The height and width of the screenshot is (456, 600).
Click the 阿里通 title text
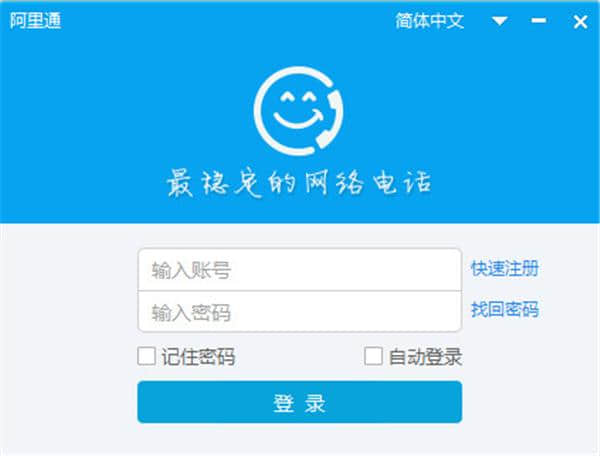[x=35, y=21]
